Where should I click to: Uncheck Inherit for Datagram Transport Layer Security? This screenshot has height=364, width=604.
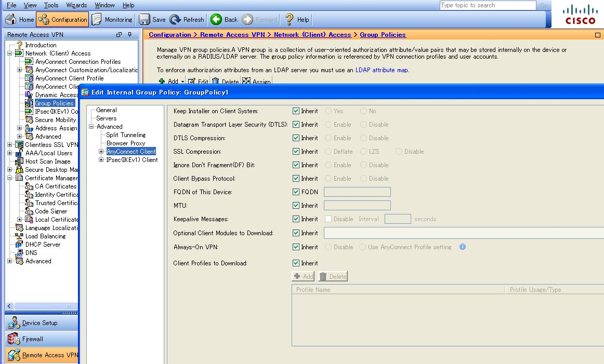pos(296,124)
